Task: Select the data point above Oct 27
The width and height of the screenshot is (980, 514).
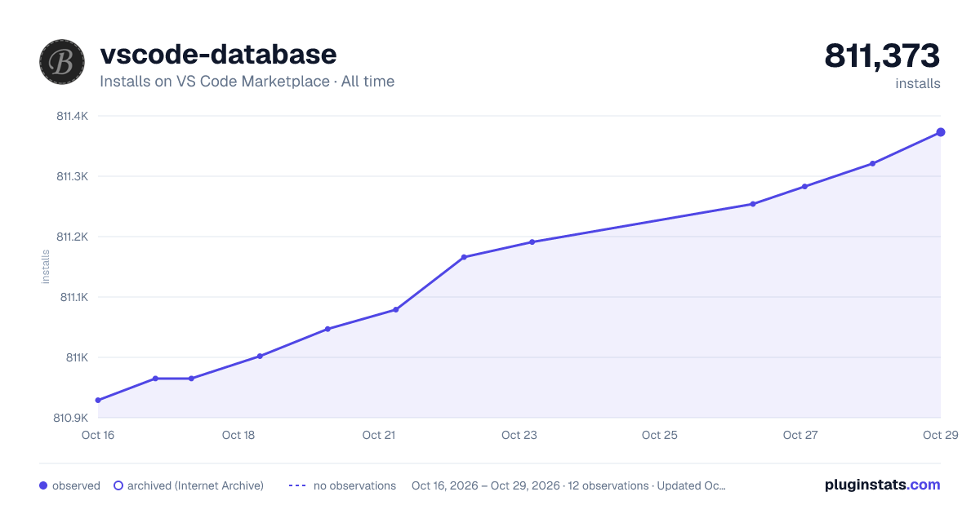Action: tap(804, 187)
